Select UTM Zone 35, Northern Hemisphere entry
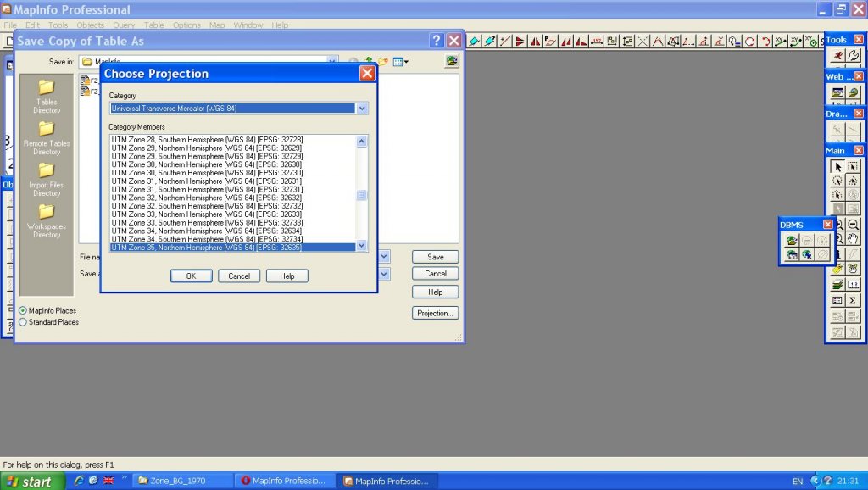 (x=232, y=248)
